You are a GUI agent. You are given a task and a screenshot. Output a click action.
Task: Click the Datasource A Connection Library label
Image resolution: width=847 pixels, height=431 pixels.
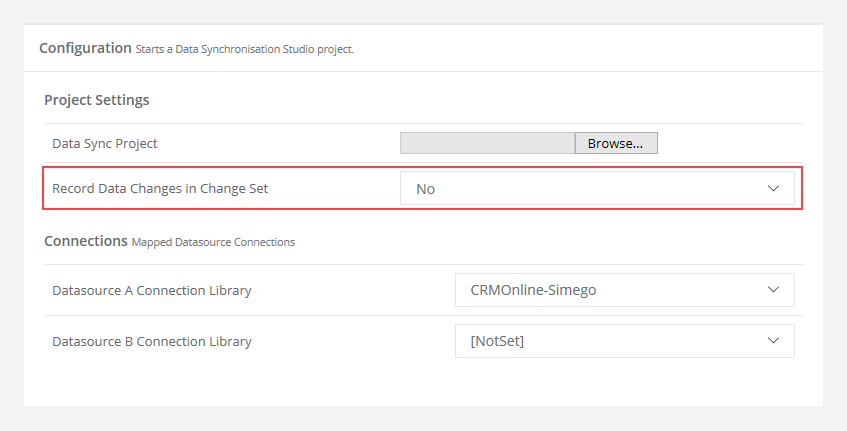click(x=152, y=291)
